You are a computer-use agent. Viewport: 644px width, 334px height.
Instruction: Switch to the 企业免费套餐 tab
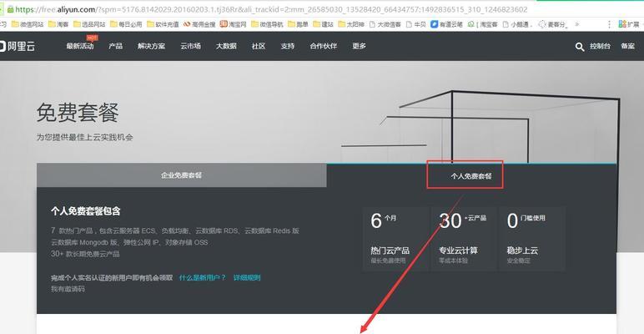point(182,175)
